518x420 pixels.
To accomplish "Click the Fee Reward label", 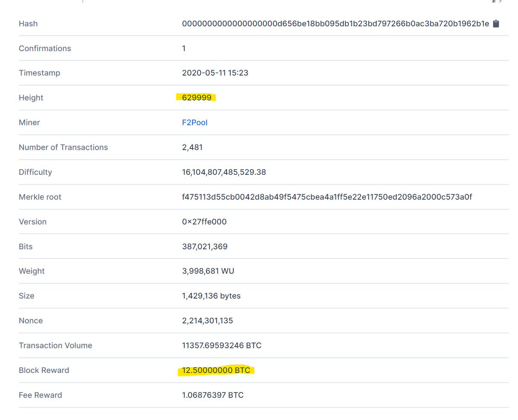I will (x=41, y=395).
